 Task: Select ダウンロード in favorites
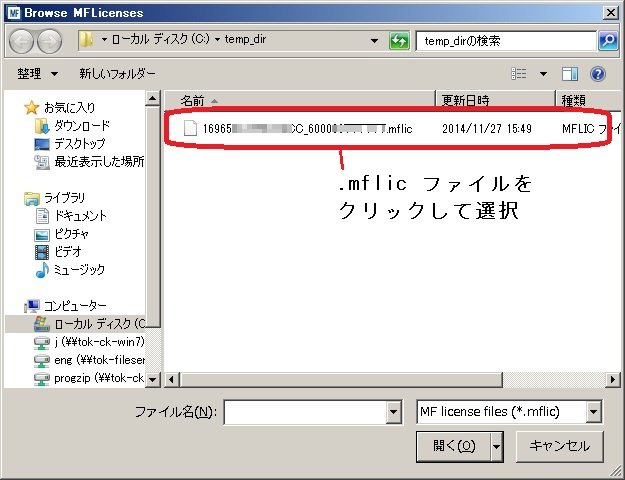point(82,126)
